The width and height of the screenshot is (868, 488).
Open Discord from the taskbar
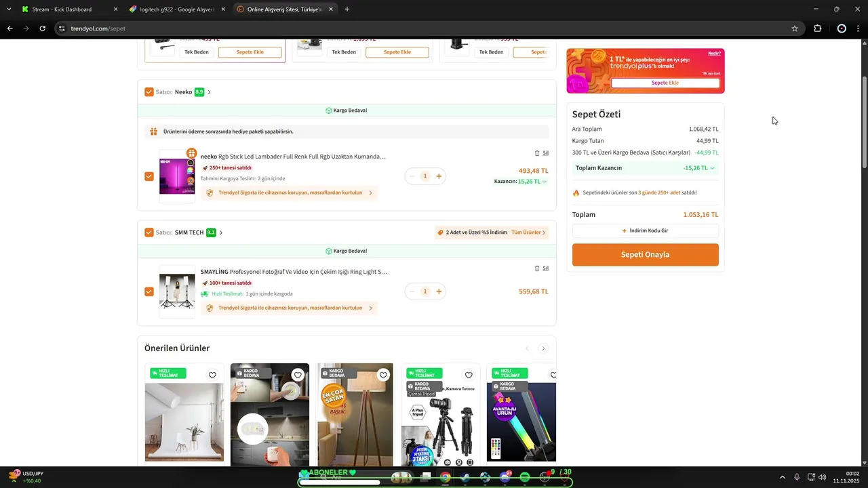tap(505, 477)
